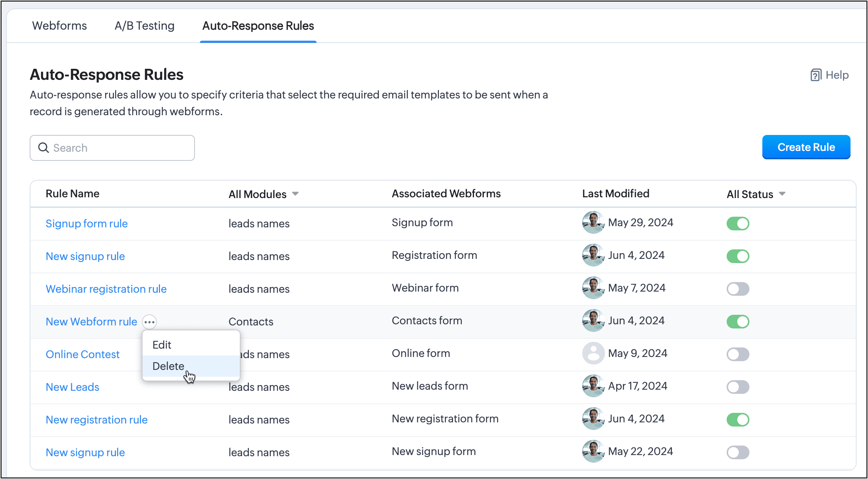Turn on the Online Contest status toggle

[738, 354]
